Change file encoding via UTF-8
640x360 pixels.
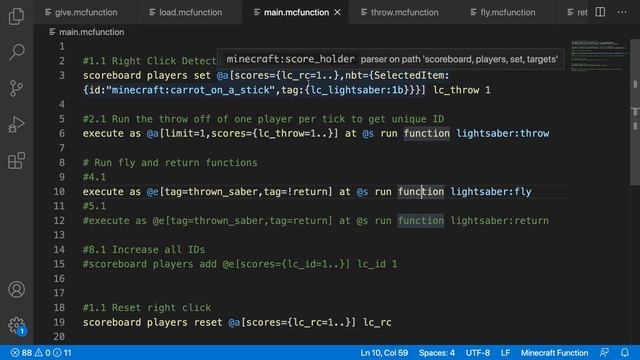(x=478, y=353)
